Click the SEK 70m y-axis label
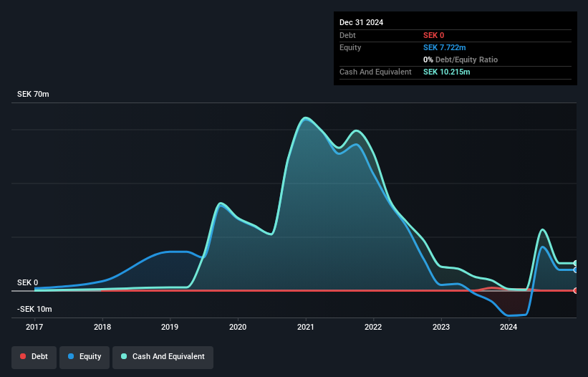 click(33, 94)
